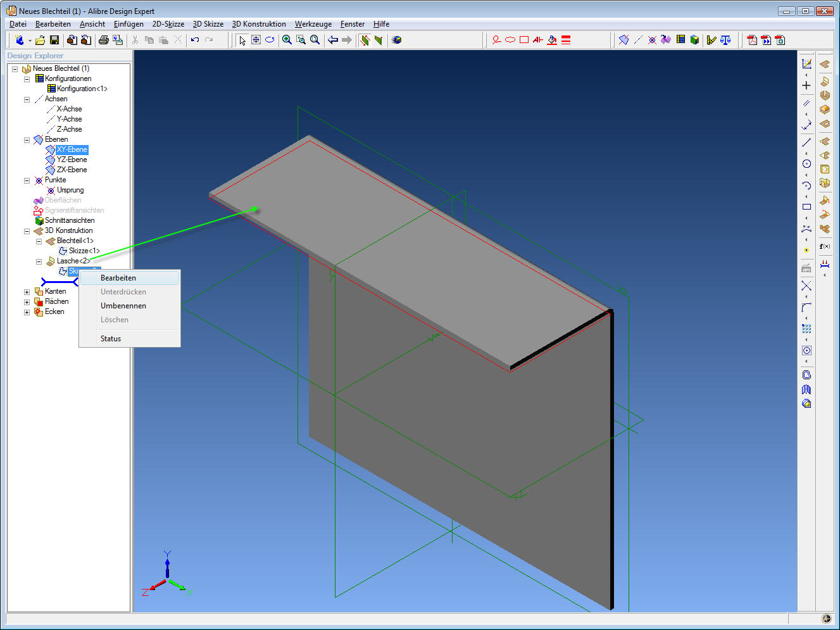
Task: Select Konfiguration<1> in the tree
Action: (x=82, y=89)
